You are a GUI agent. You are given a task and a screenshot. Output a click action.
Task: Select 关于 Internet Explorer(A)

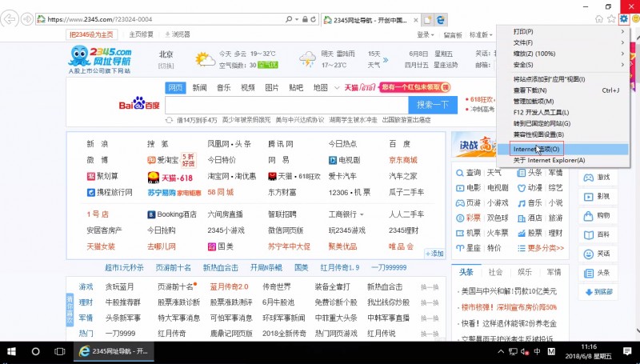pos(562,160)
